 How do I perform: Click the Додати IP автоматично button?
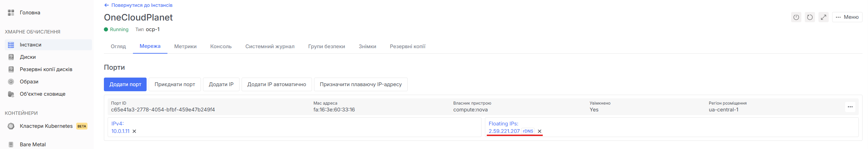coord(276,84)
